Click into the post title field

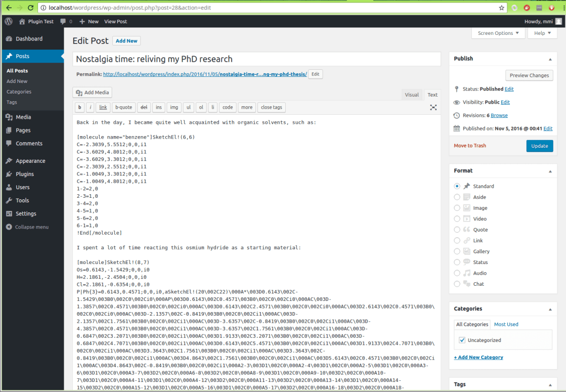coord(256,59)
